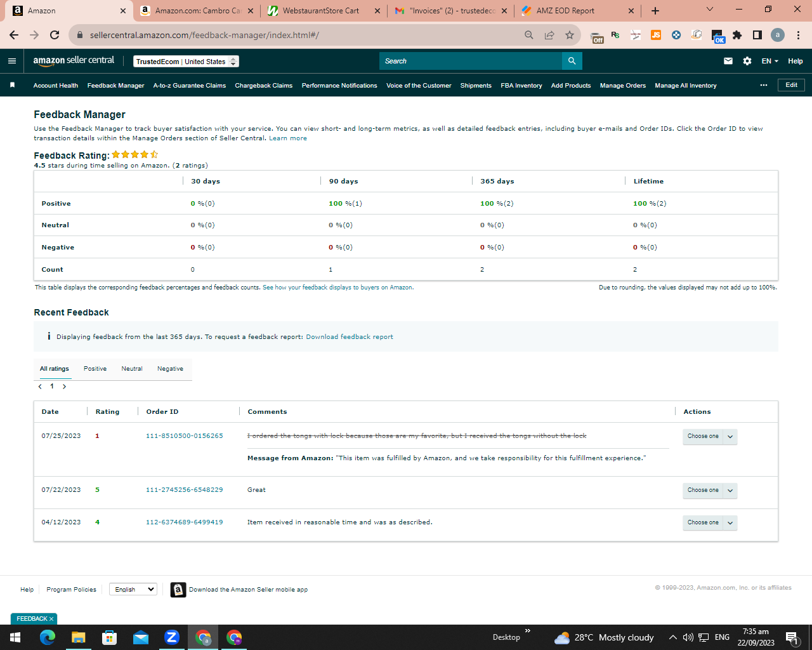Open File Explorer from taskbar

tap(78, 637)
